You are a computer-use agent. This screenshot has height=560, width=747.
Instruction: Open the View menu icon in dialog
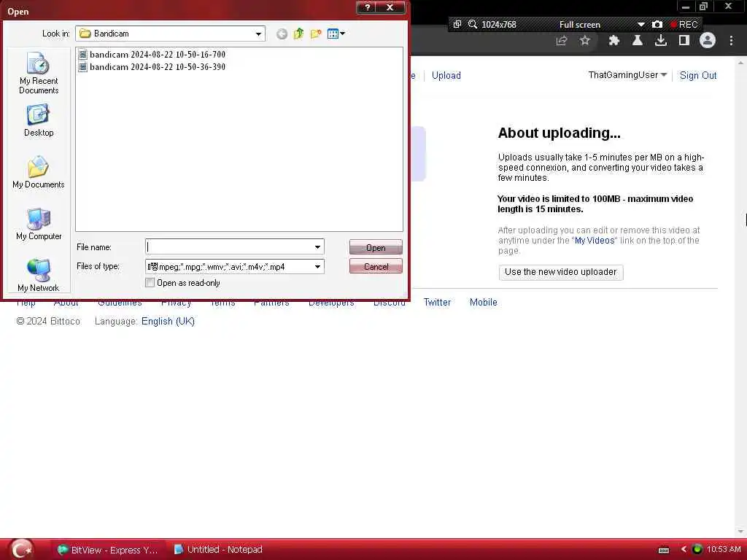pos(336,34)
